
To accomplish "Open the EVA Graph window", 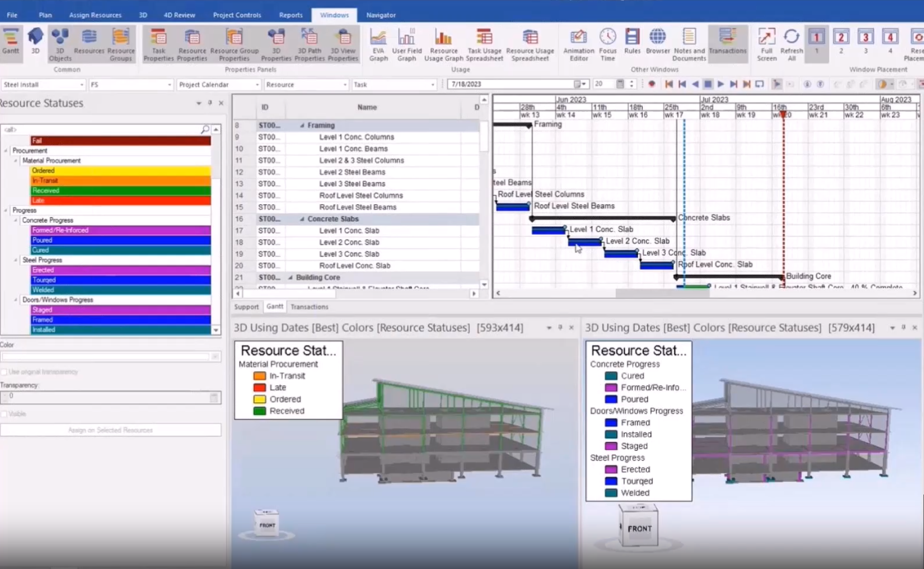I will [x=378, y=44].
